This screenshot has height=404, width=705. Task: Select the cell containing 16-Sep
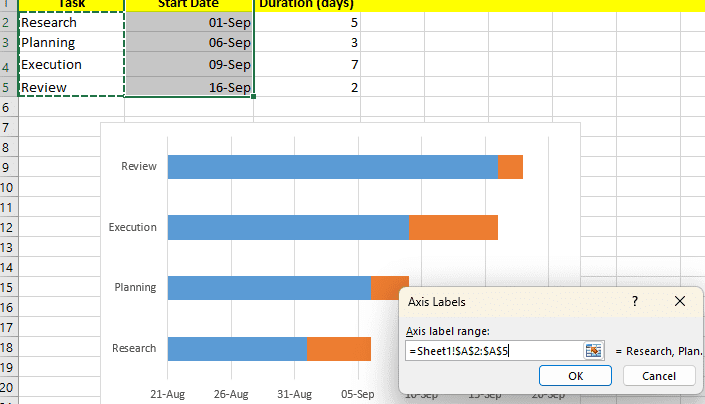[x=189, y=87]
